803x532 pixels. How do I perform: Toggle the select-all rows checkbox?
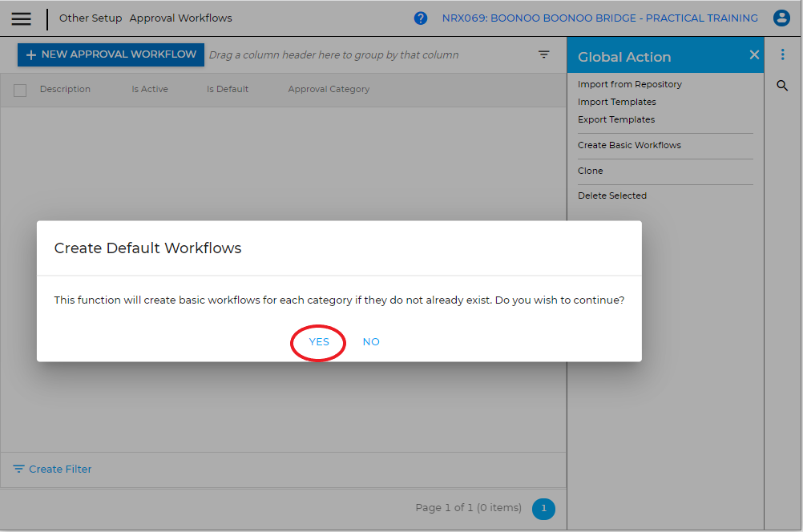[x=20, y=91]
